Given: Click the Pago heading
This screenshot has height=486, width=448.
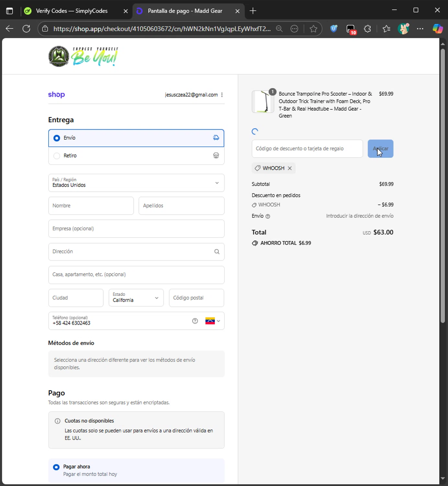Looking at the screenshot, I should point(56,393).
